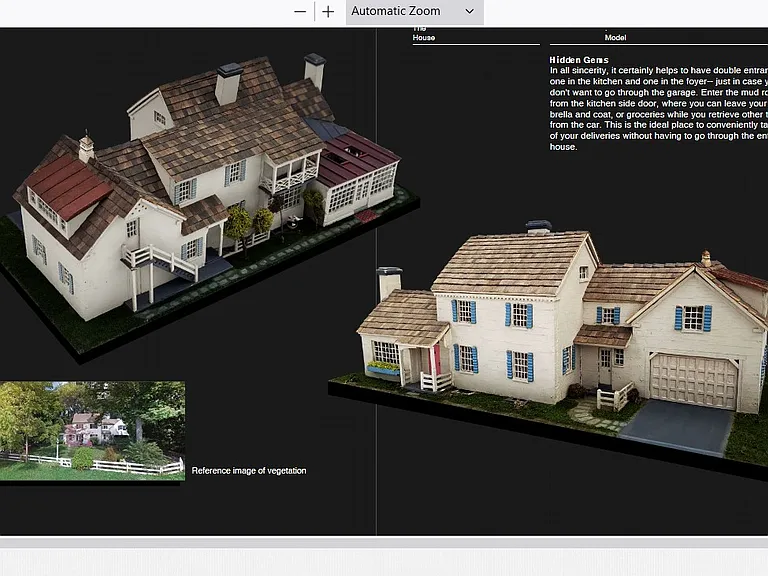Click the zoom out minus button
Screen dimensions: 768x576
tap(300, 11)
